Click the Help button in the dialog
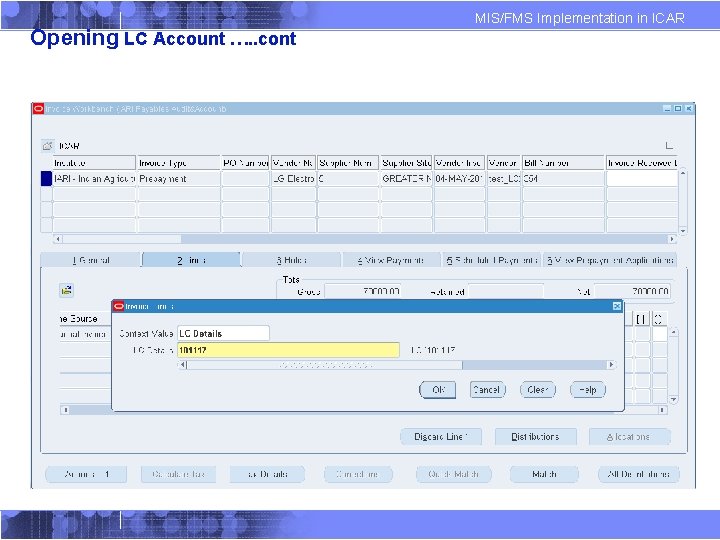Viewport: 720px width, 540px height. pos(588,390)
